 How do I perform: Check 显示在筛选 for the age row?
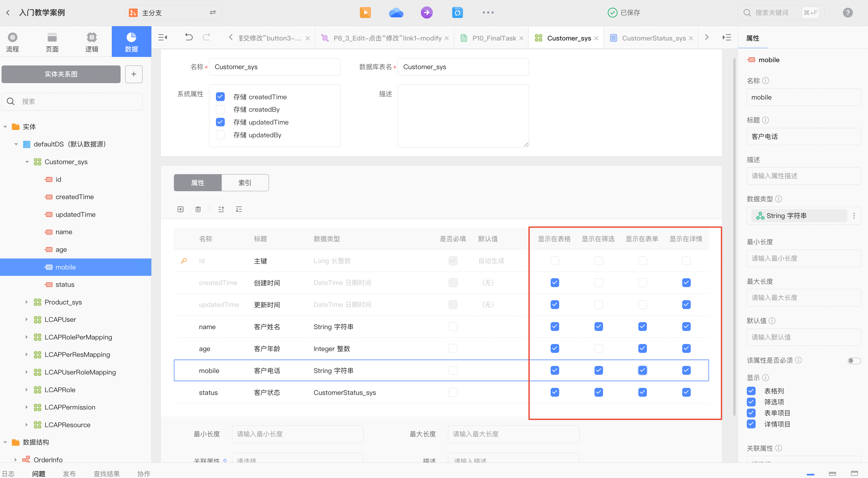(x=598, y=348)
